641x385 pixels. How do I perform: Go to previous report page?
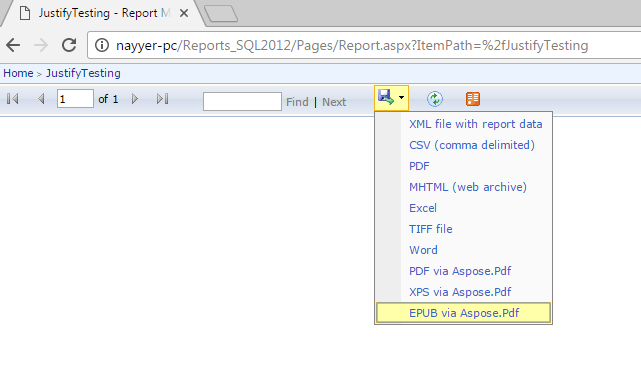(41, 99)
